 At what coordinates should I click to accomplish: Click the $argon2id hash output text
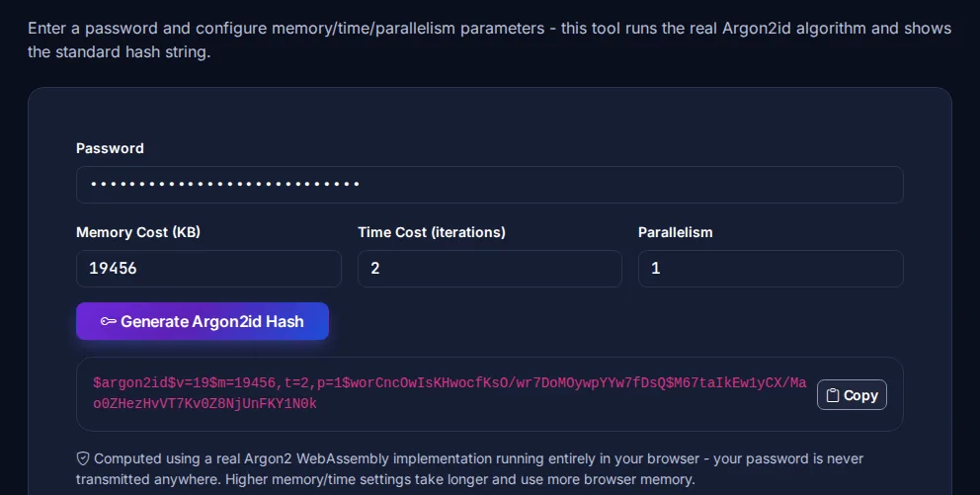coord(449,393)
